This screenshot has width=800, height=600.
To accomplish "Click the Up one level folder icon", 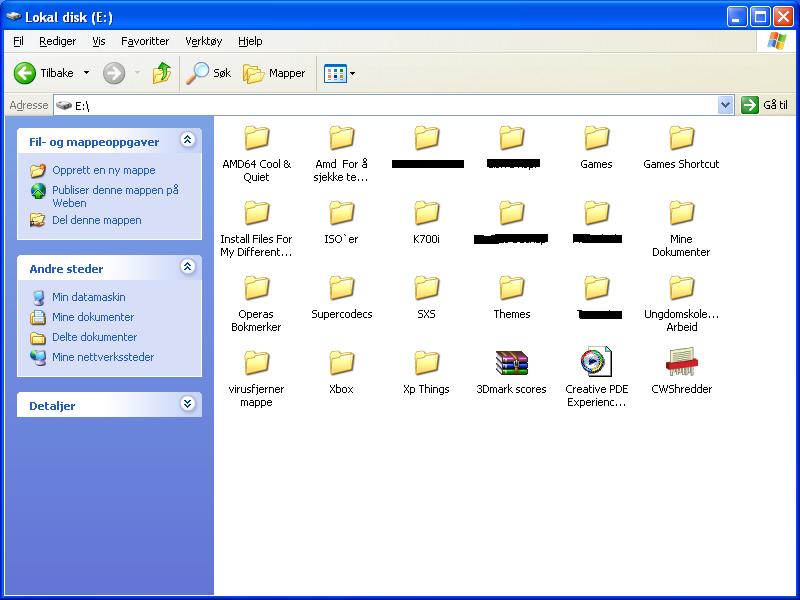I will 162,73.
